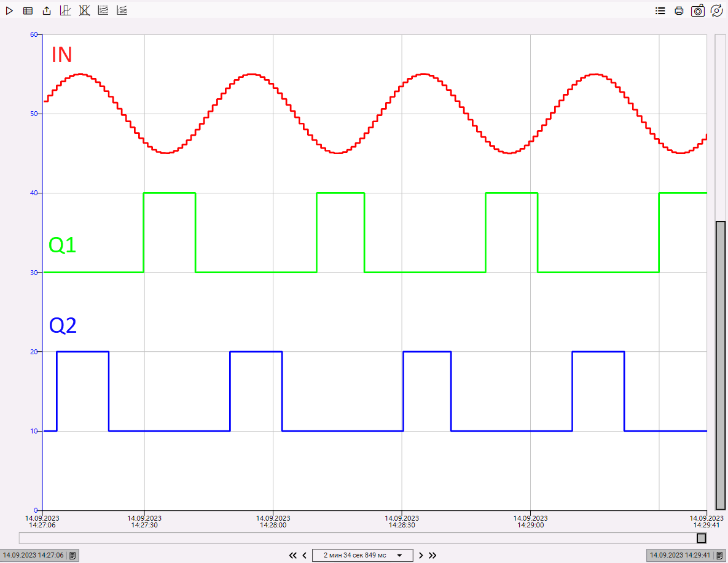This screenshot has width=728, height=563.
Task: Click the vertical scrollbar thumb on right
Action: [721, 362]
